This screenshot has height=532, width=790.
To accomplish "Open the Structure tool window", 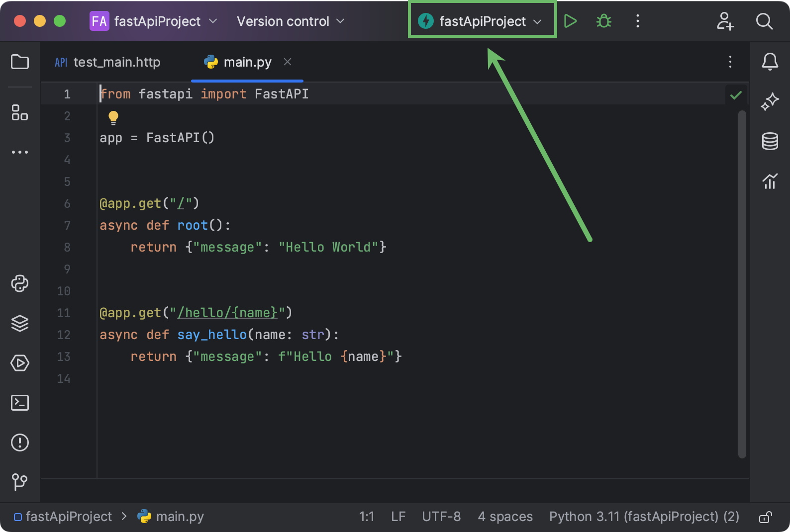I will coord(20,112).
